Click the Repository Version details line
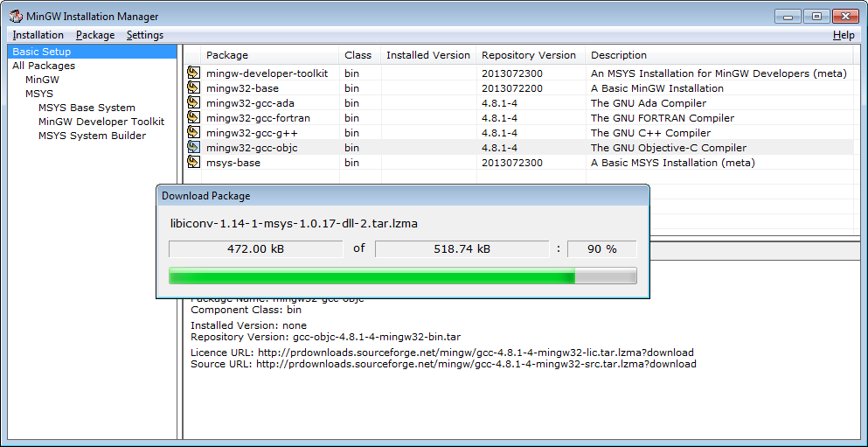 tap(325, 337)
